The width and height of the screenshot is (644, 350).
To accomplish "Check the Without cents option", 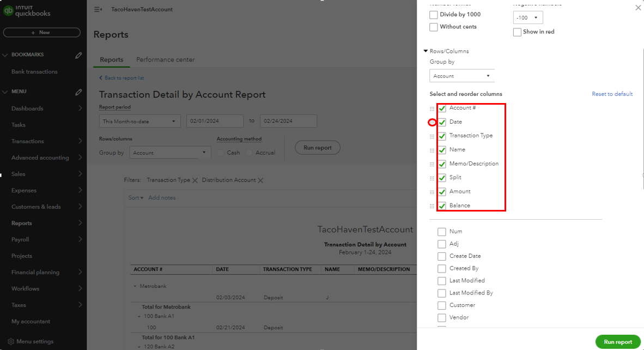I will [433, 27].
